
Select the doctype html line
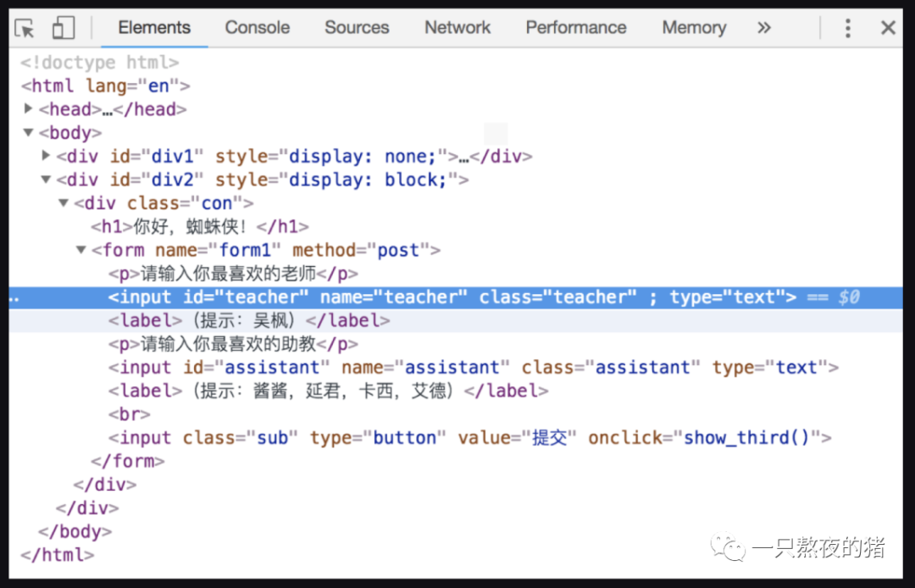pyautogui.click(x=100, y=63)
